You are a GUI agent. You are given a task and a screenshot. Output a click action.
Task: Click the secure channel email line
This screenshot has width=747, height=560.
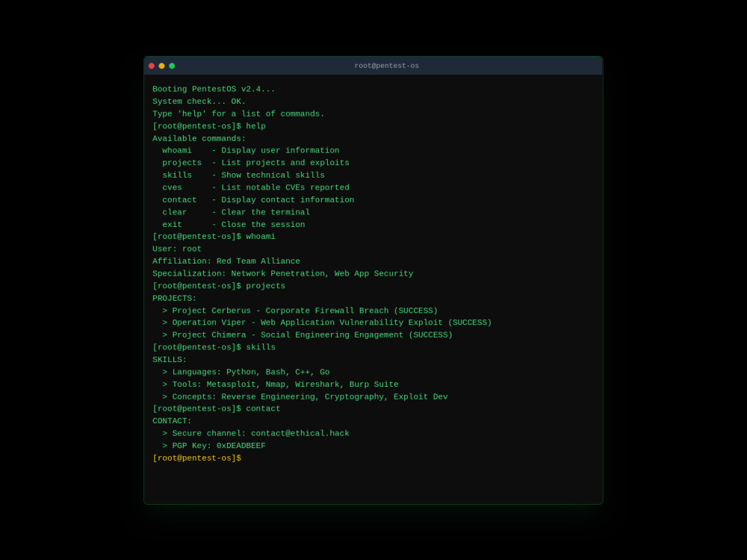(x=255, y=433)
